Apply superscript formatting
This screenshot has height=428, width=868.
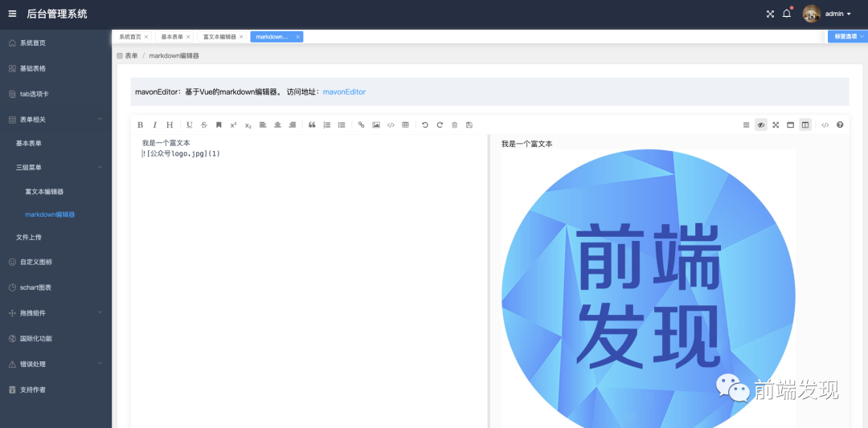point(234,125)
